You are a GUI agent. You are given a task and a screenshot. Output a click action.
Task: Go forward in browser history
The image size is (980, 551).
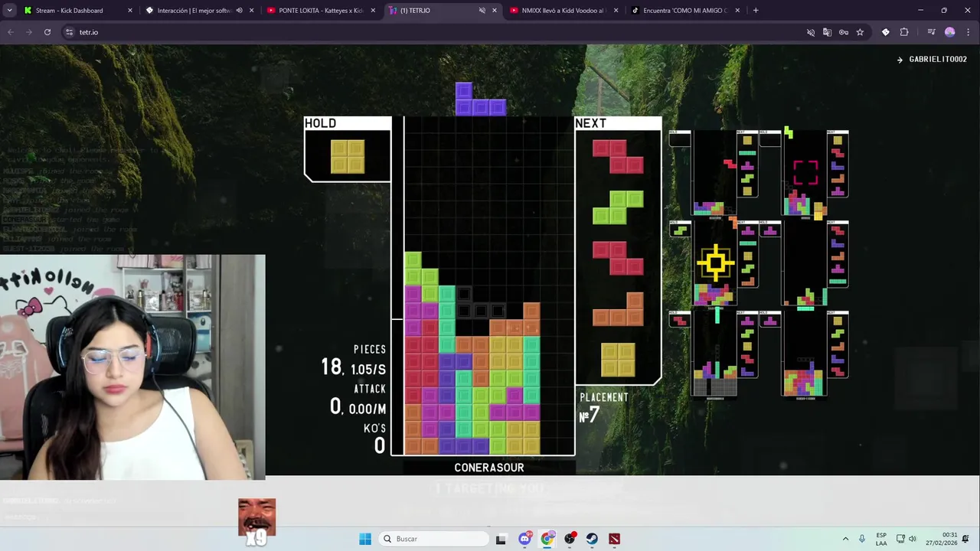28,32
